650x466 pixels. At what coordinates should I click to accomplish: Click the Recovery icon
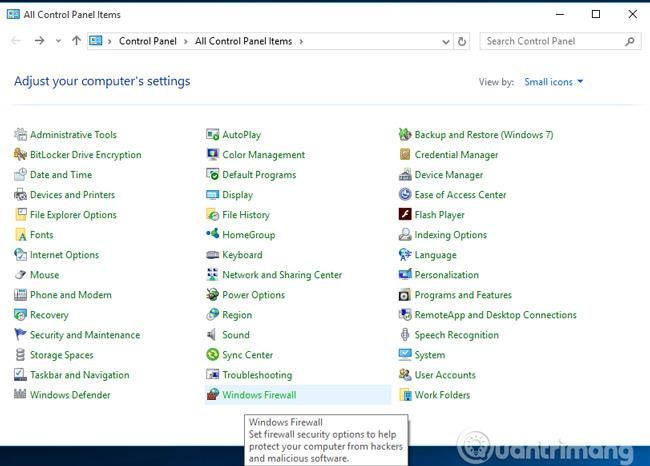tap(20, 315)
